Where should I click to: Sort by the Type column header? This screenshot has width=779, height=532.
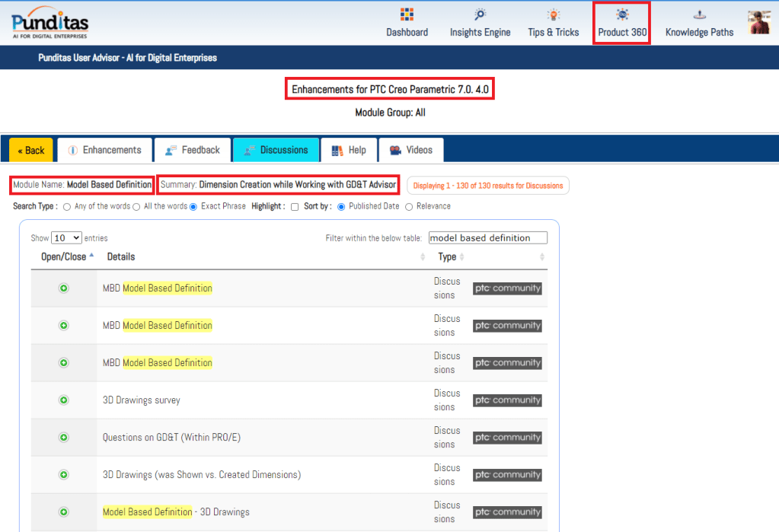[447, 257]
